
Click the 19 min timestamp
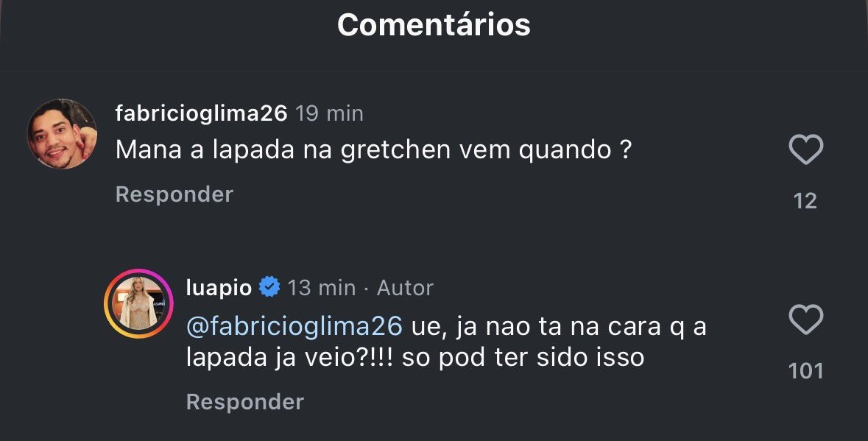tap(329, 113)
